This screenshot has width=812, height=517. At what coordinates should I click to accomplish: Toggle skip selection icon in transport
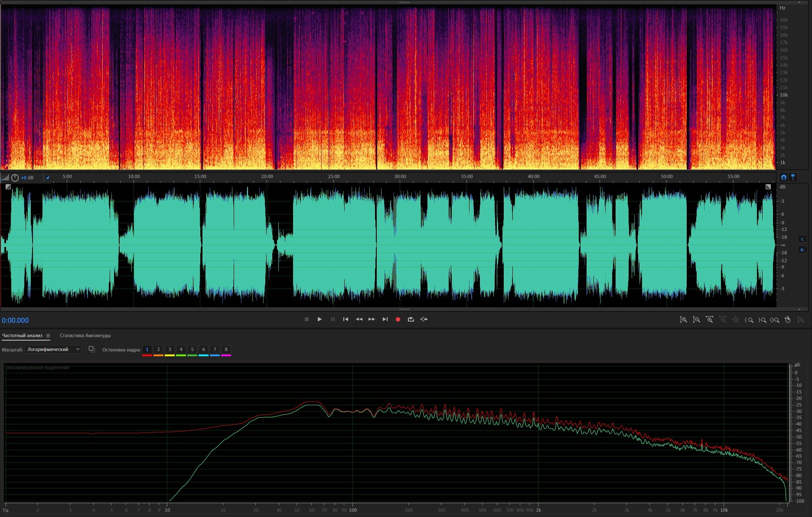coord(424,319)
